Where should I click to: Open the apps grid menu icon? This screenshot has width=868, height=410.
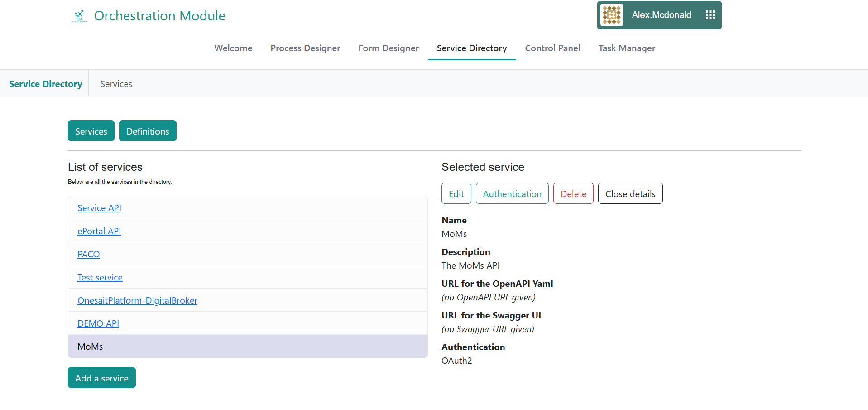pyautogui.click(x=710, y=15)
